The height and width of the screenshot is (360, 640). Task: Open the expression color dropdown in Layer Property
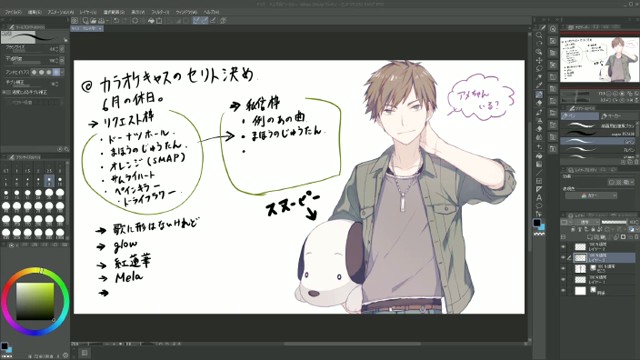591,196
